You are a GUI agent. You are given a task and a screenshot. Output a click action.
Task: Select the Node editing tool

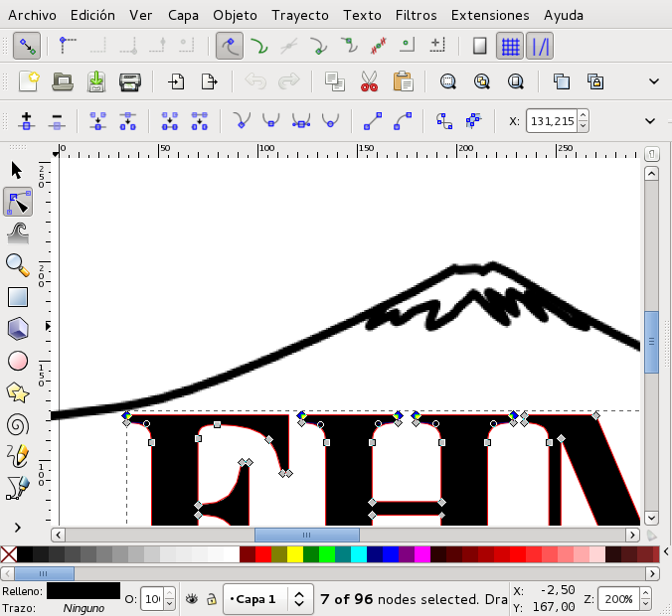(18, 203)
